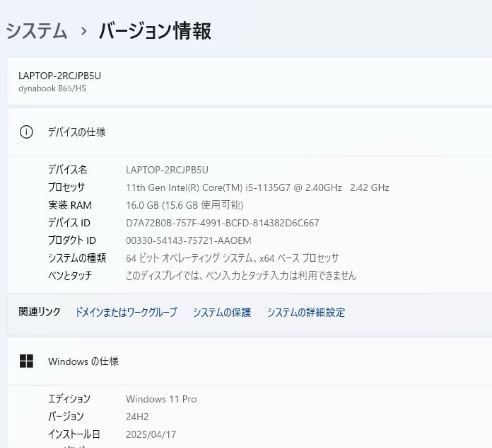Viewport: 492px width, 448px height.
Task: Click the バージョン情報 page title
Action: pos(155,31)
